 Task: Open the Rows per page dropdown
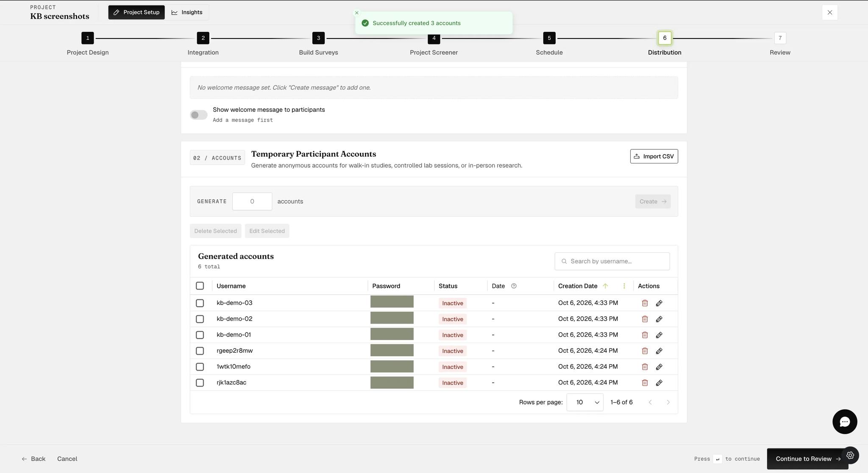click(x=584, y=402)
